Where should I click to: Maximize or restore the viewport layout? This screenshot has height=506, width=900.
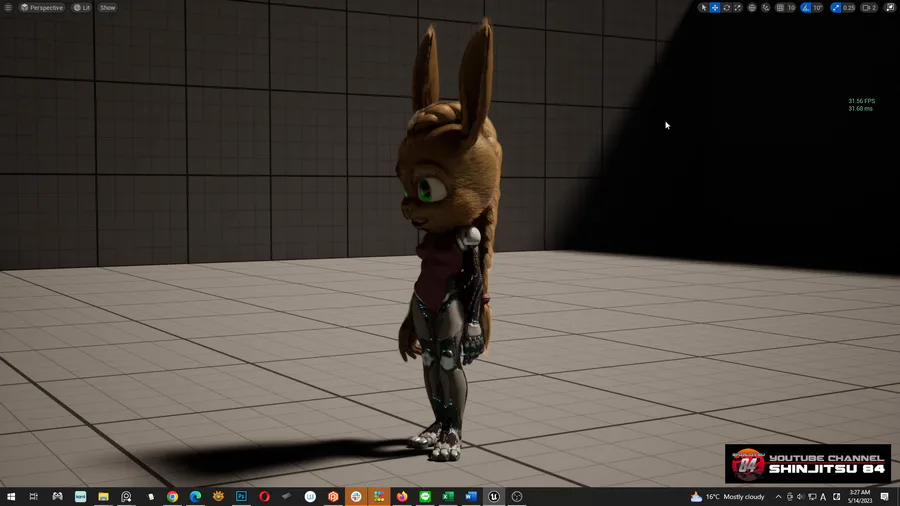click(890, 7)
